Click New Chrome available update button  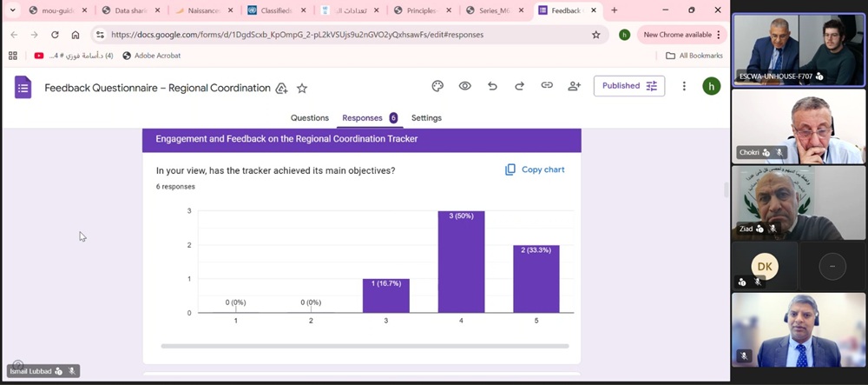click(x=678, y=35)
